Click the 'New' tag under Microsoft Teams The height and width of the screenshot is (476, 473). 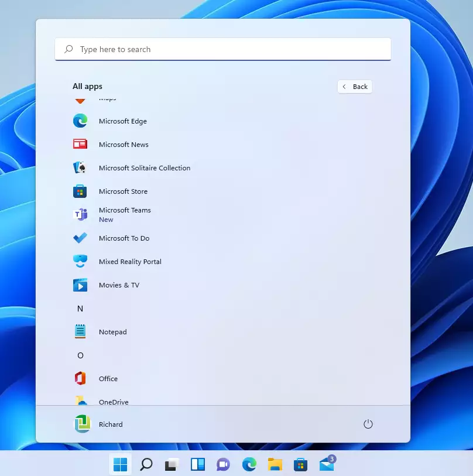[106, 220]
